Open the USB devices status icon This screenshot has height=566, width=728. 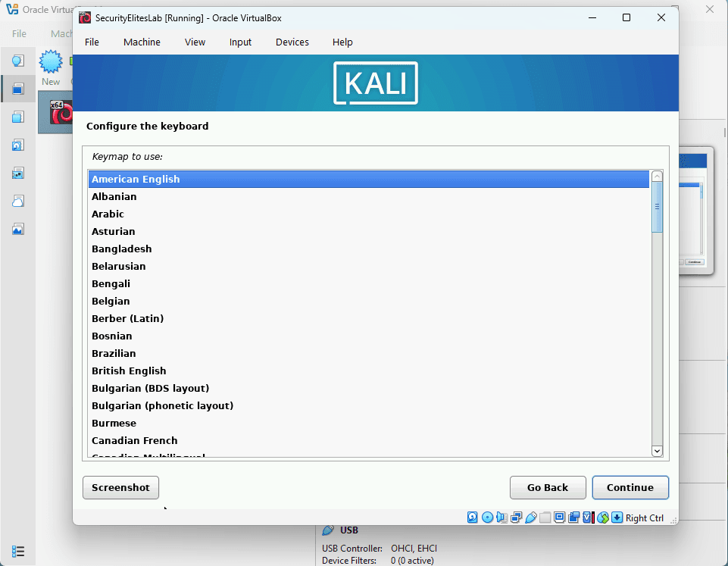pyautogui.click(x=530, y=517)
